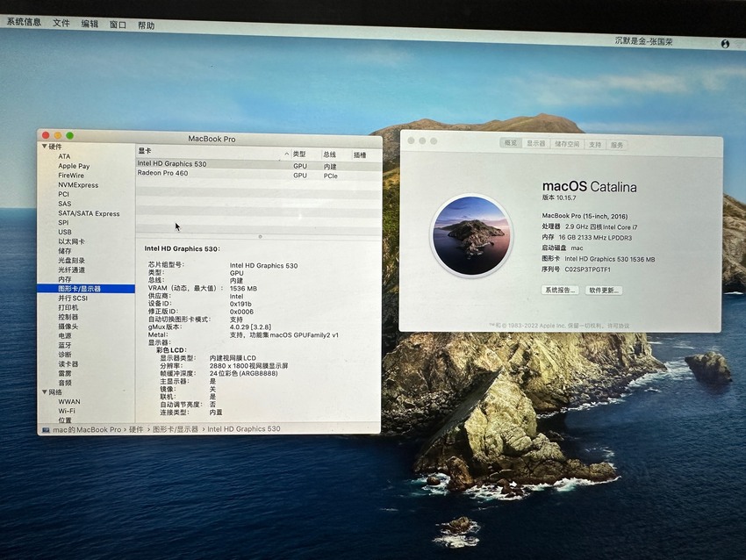Select 雷雳 in the sidebar
The width and height of the screenshot is (746, 560).
tap(65, 374)
